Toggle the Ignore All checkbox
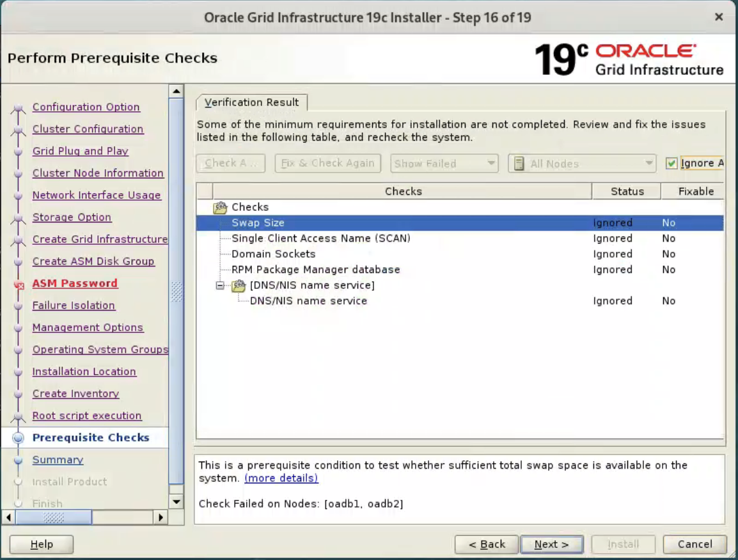 [671, 163]
